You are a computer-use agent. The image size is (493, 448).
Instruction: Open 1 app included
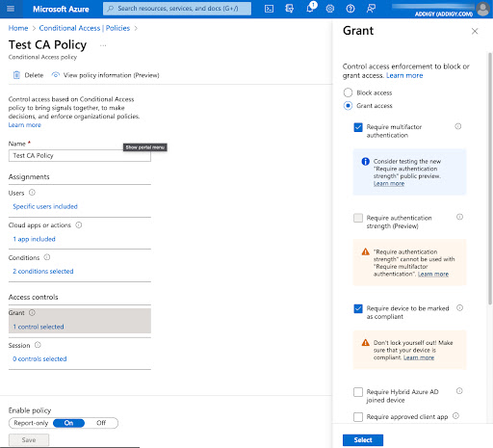(34, 239)
